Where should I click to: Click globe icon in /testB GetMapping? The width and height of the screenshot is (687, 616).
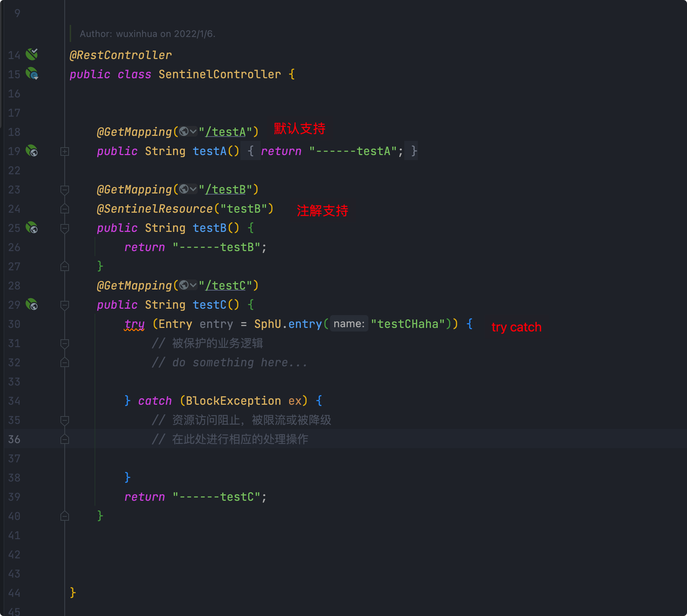184,189
